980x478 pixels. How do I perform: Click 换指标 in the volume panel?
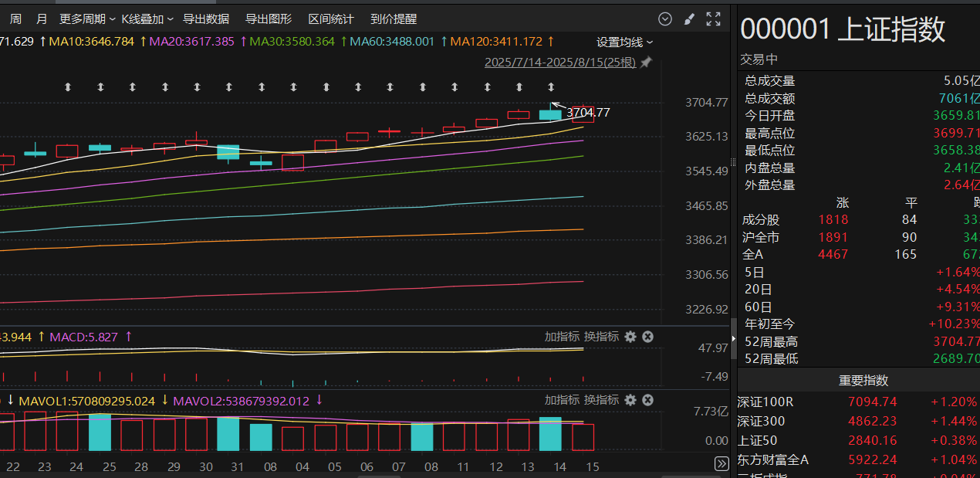click(601, 400)
